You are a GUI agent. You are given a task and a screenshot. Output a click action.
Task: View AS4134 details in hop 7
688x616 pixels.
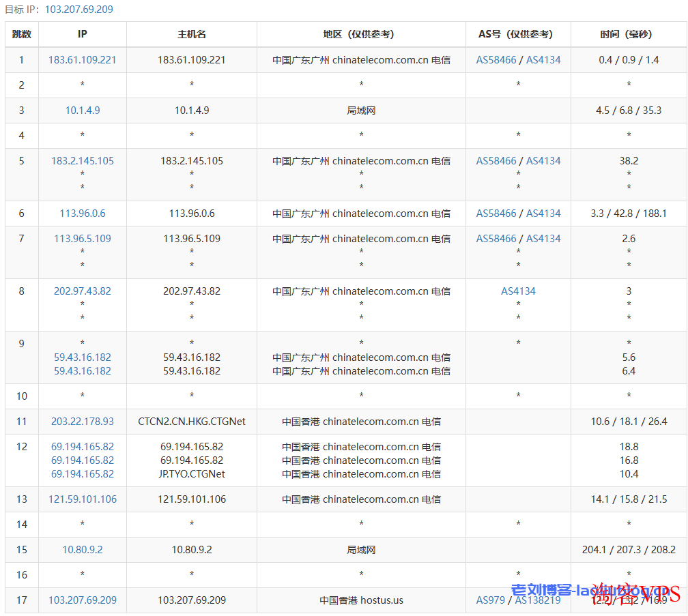point(543,239)
